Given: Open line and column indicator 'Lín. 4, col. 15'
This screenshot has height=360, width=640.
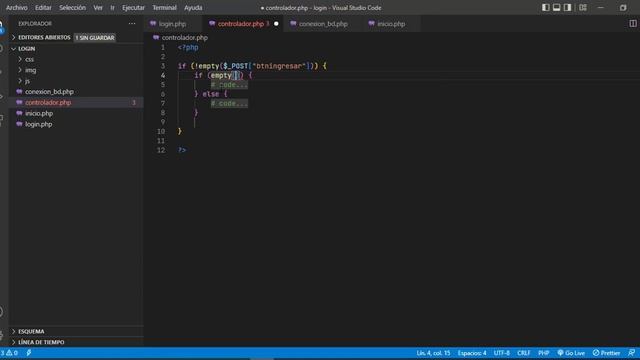Looking at the screenshot, I should point(433,353).
